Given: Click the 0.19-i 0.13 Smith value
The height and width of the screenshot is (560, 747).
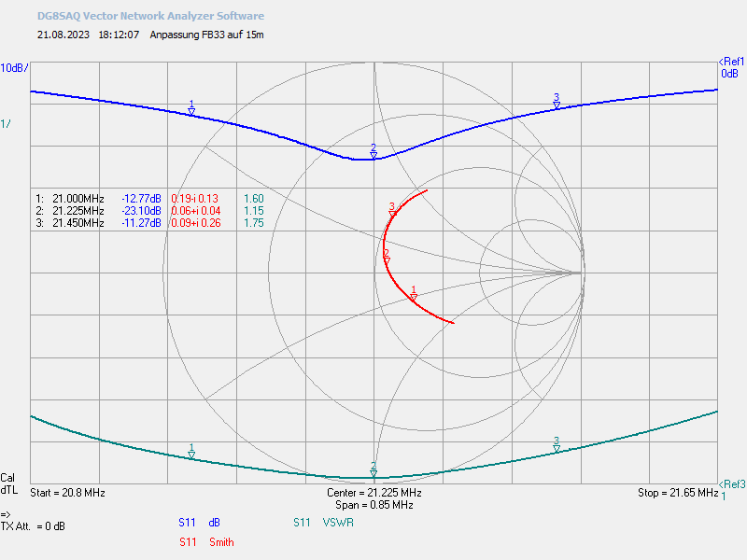Looking at the screenshot, I should (195, 199).
